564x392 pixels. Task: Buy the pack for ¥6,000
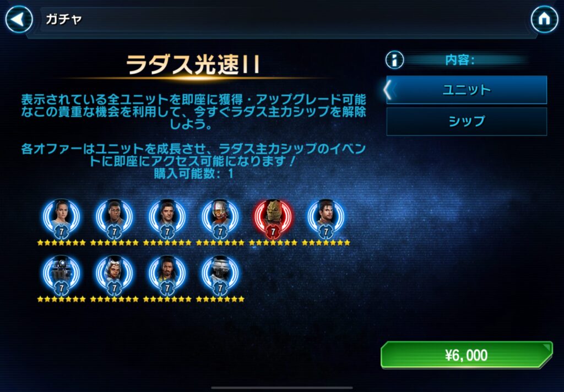pyautogui.click(x=467, y=355)
